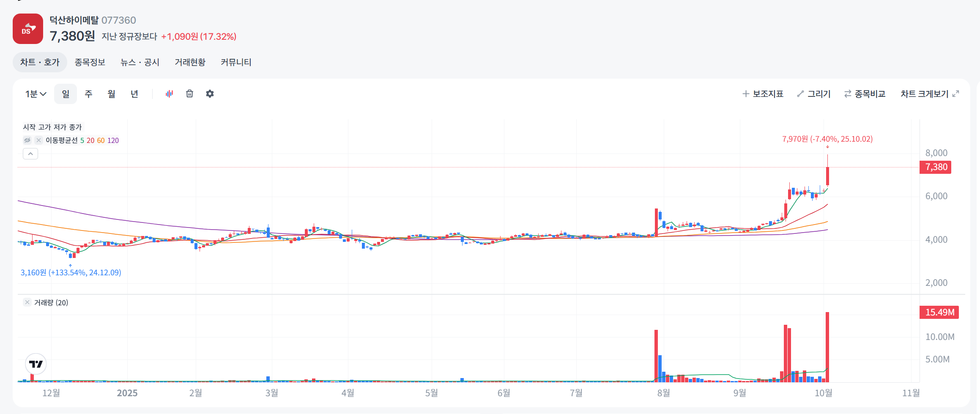This screenshot has width=980, height=414.
Task: Click the 12월 label on time axis
Action: (51, 393)
